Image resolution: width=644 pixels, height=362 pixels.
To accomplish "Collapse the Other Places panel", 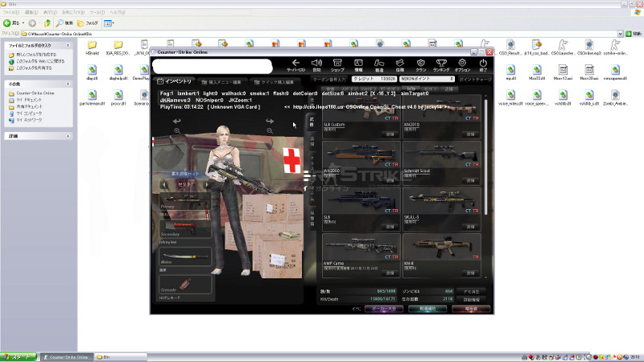I will pos(68,84).
